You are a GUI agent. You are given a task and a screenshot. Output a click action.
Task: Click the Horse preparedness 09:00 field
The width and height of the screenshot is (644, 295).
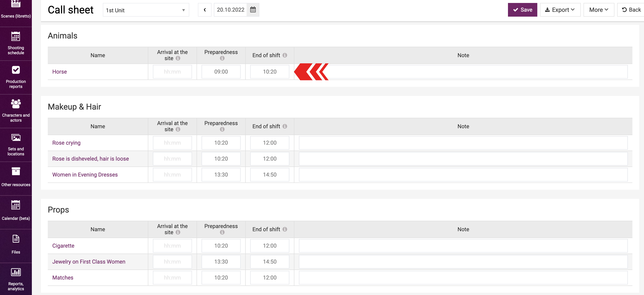[221, 72]
